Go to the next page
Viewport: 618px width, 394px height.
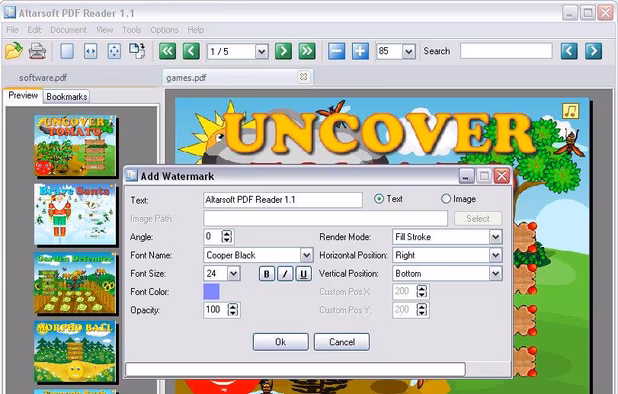(x=283, y=51)
